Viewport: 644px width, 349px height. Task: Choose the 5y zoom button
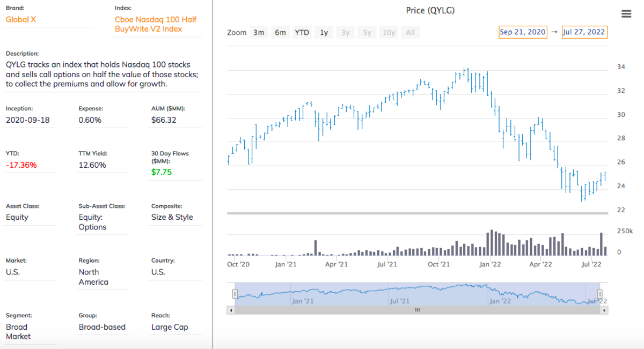click(367, 32)
